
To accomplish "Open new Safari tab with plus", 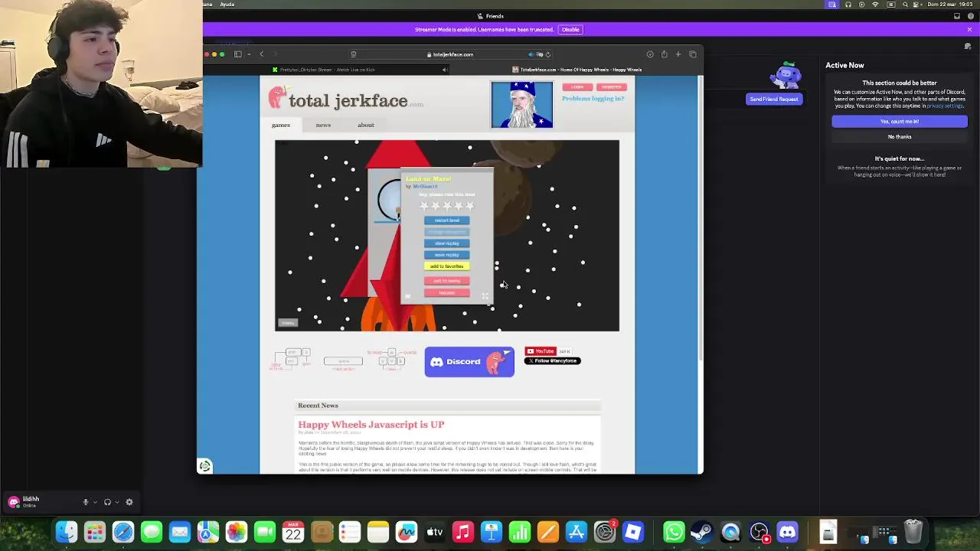I will coord(678,54).
